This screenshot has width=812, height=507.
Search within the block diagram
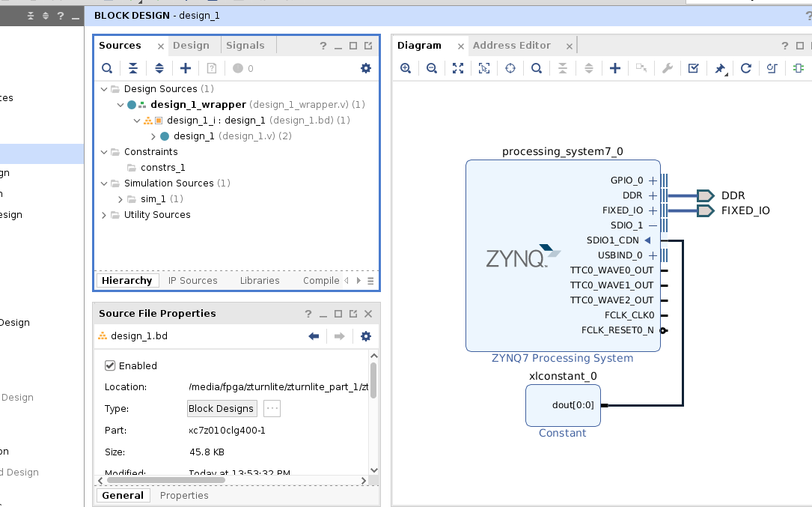click(x=537, y=68)
